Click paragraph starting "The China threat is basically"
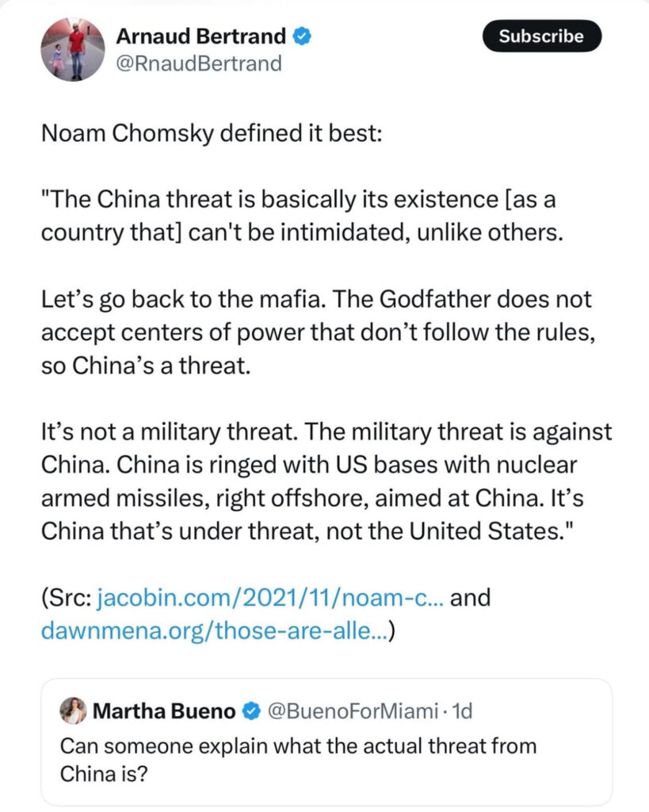 (x=302, y=216)
